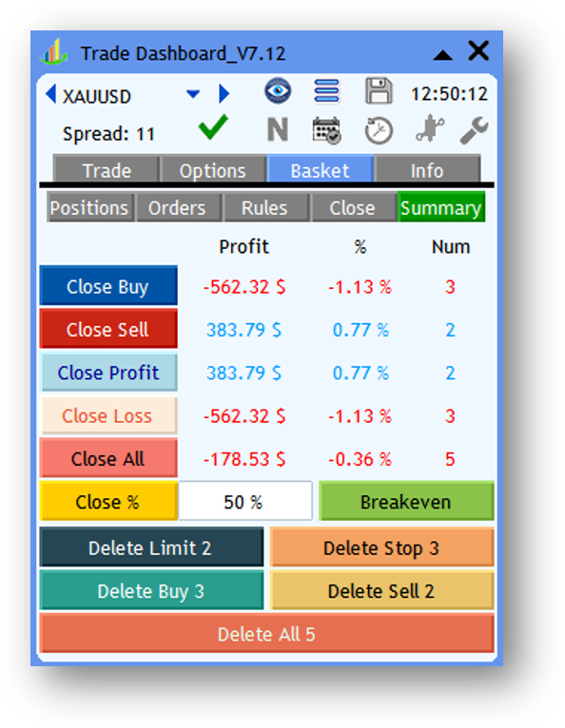Image resolution: width=565 pixels, height=728 pixels.
Task: Click the Close Loss button
Action: click(x=108, y=415)
